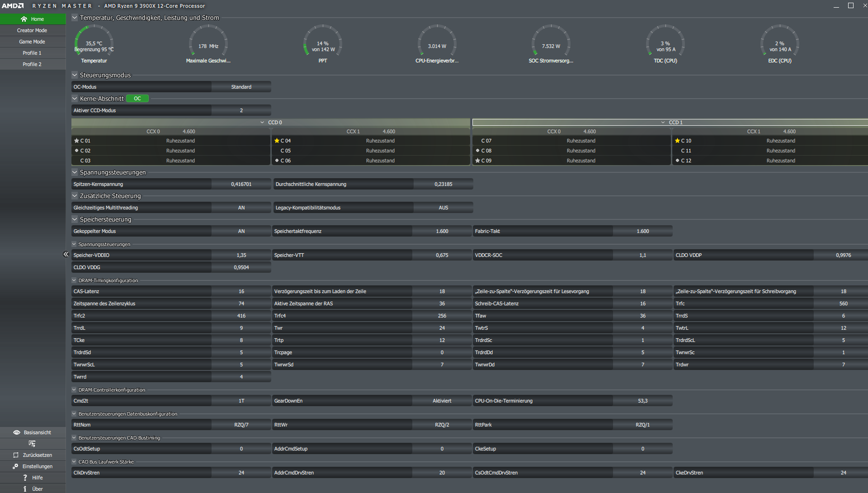Collapse the Steuerungsmodus section
The height and width of the screenshot is (493, 868).
pos(75,75)
